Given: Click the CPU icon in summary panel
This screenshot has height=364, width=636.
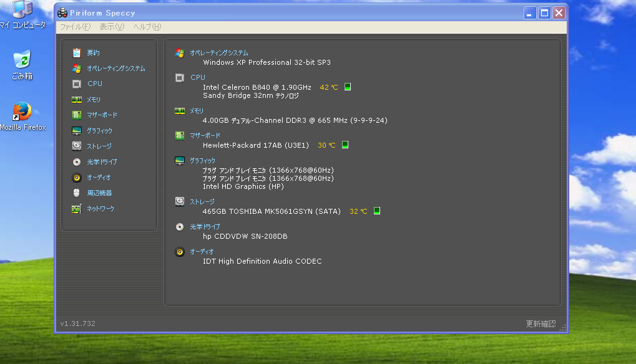Looking at the screenshot, I should tap(180, 78).
